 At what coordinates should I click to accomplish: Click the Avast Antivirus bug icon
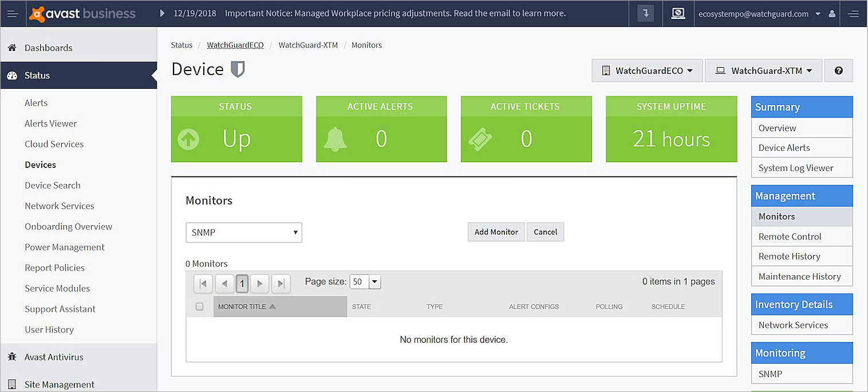point(11,357)
